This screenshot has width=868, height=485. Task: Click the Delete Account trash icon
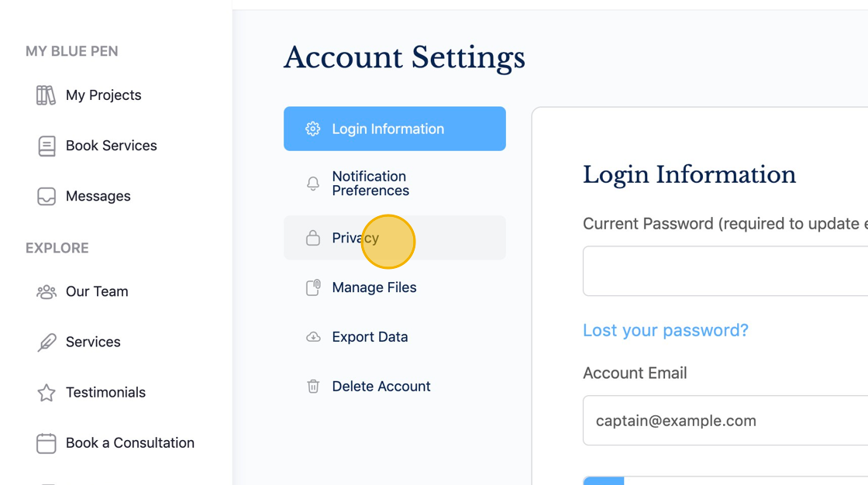tap(313, 387)
